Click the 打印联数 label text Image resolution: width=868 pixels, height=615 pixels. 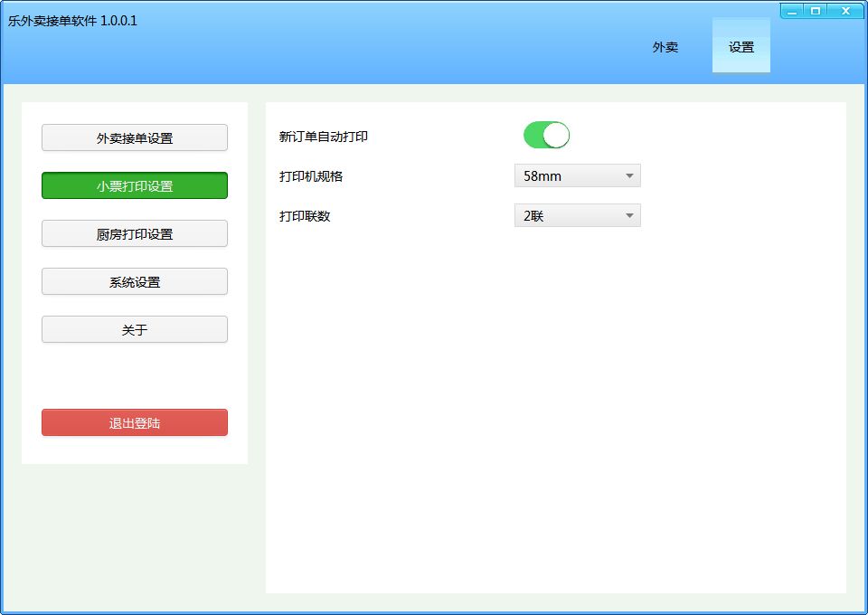tap(305, 217)
